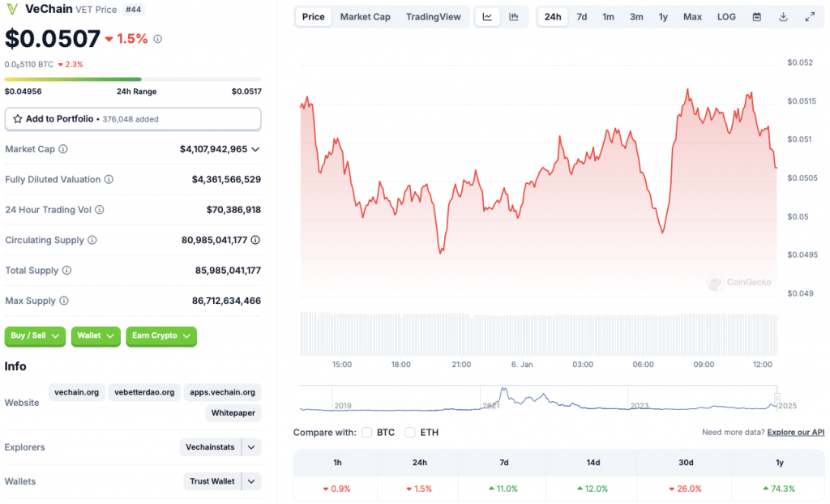The height and width of the screenshot is (504, 830).
Task: Click the download chart data icon
Action: pyautogui.click(x=784, y=17)
